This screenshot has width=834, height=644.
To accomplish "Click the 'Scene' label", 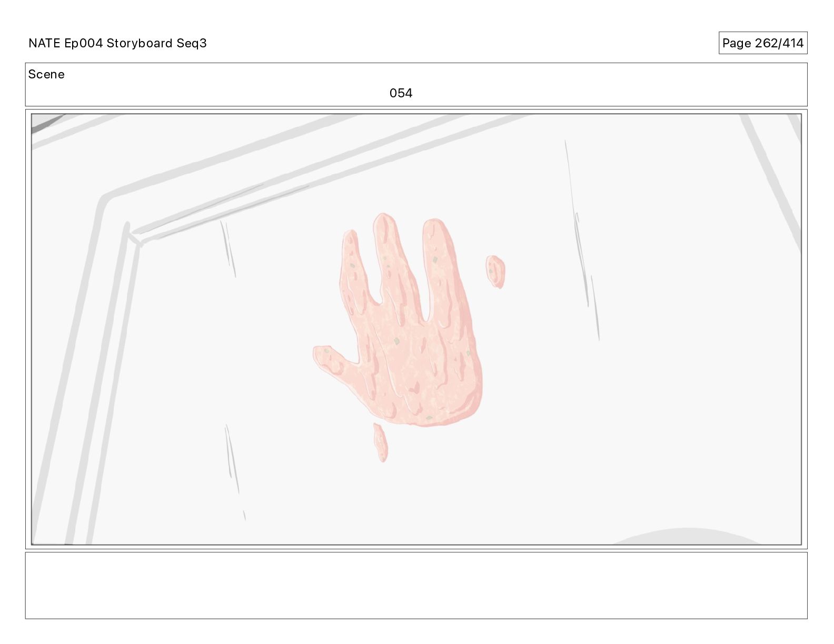I will coord(46,74).
